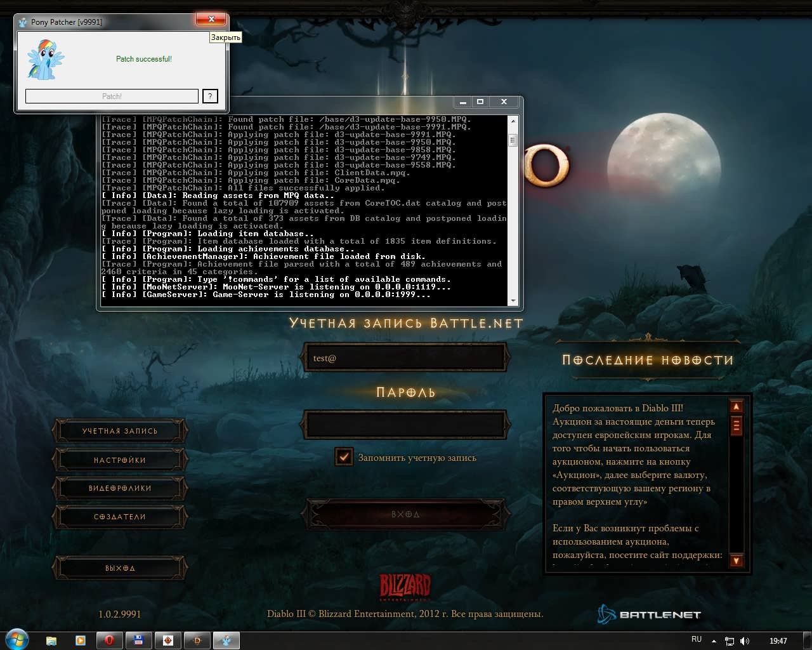This screenshot has width=812, height=650.
Task: Click the Diablo III copyright notice
Action: (405, 614)
